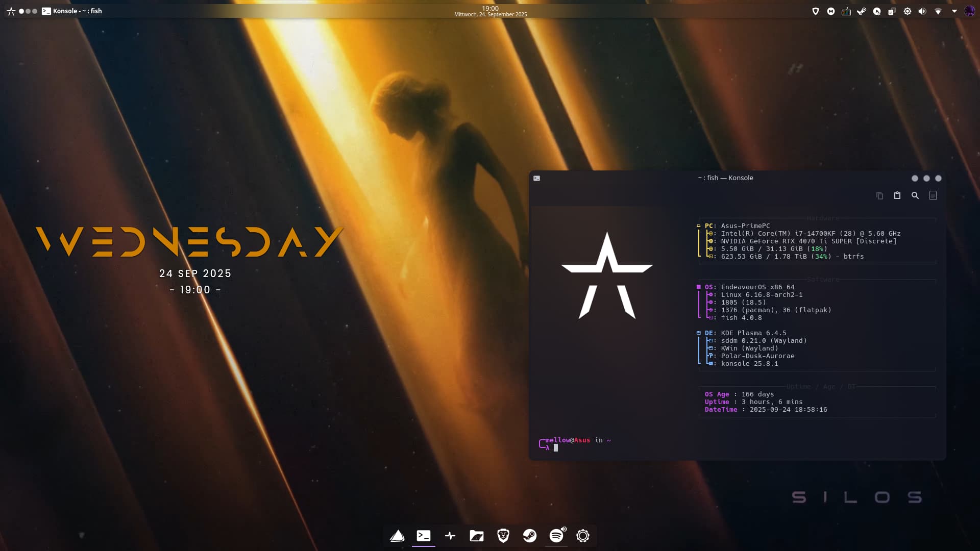Click the EndeavourOS launcher icon in dock
Image resolution: width=980 pixels, height=551 pixels.
pyautogui.click(x=397, y=536)
